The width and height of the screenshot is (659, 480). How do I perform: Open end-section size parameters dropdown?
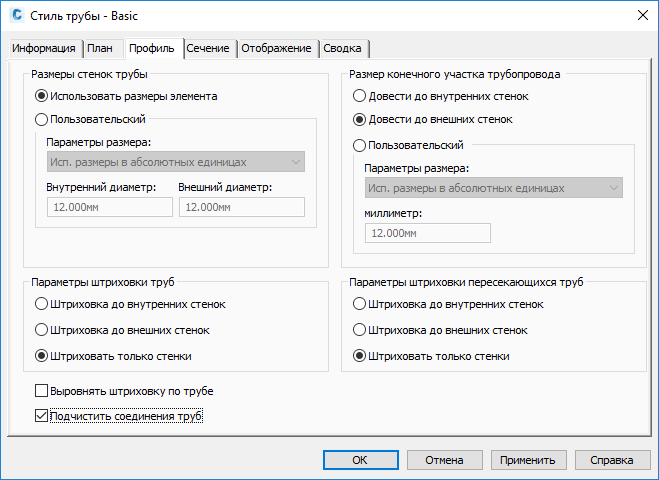click(x=493, y=188)
